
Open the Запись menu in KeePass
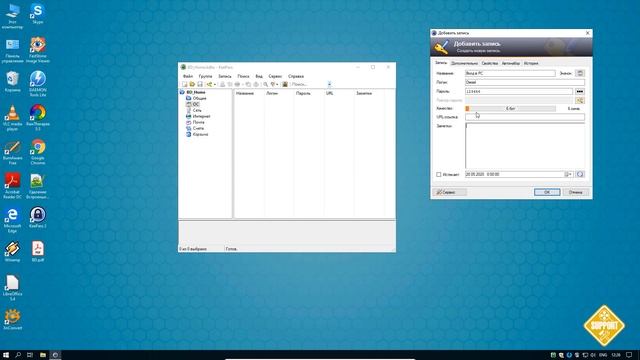tap(224, 76)
